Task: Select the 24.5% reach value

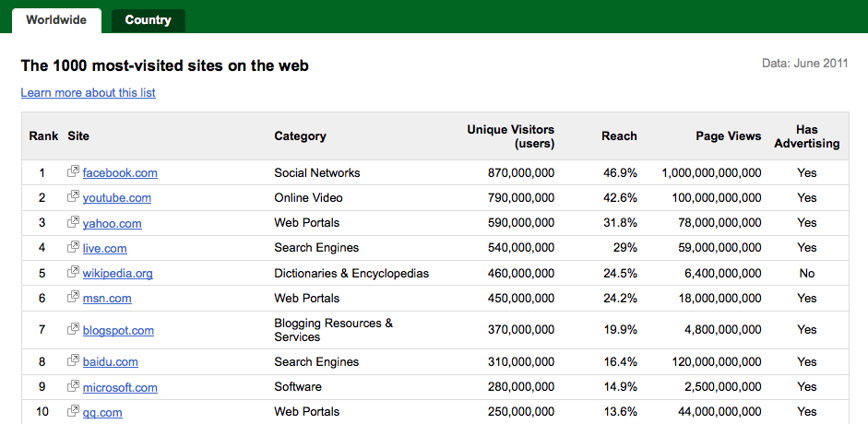Action: coord(621,274)
